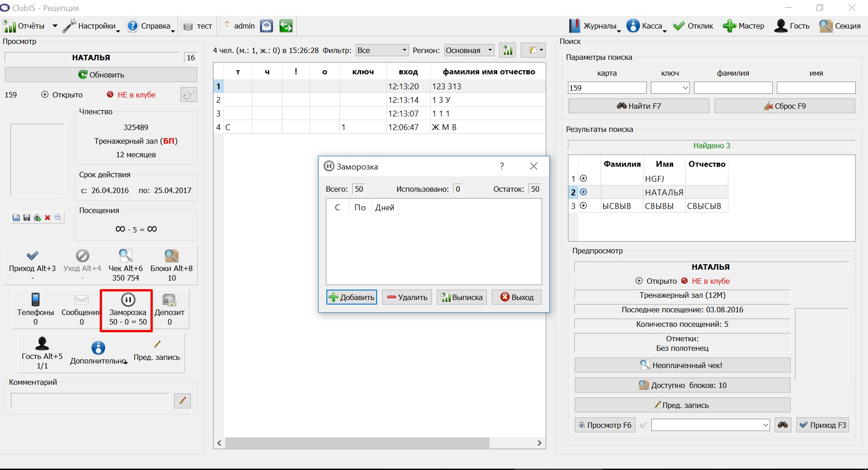The height and width of the screenshot is (470, 868).
Task: Open the Отклик feedback toolbar item
Action: tap(693, 26)
